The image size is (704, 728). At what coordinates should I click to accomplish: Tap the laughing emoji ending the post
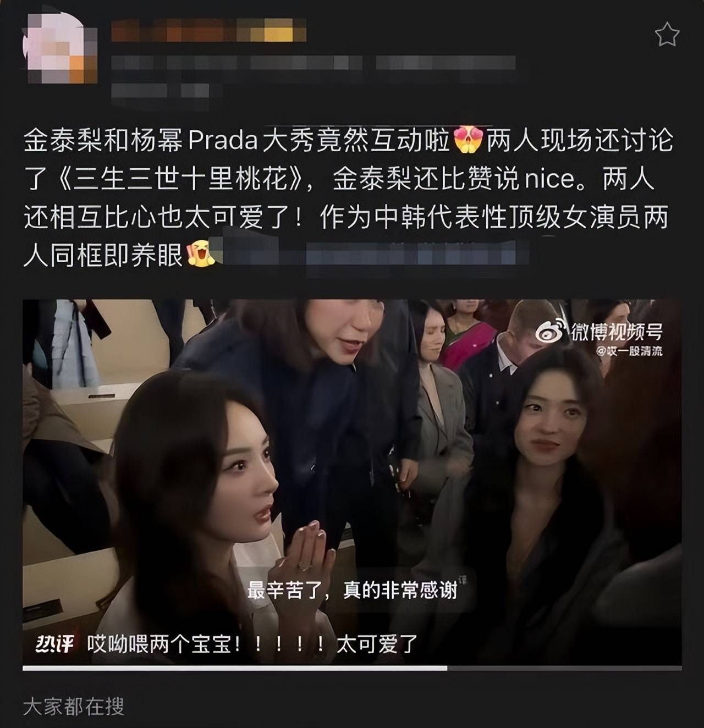coord(200,254)
